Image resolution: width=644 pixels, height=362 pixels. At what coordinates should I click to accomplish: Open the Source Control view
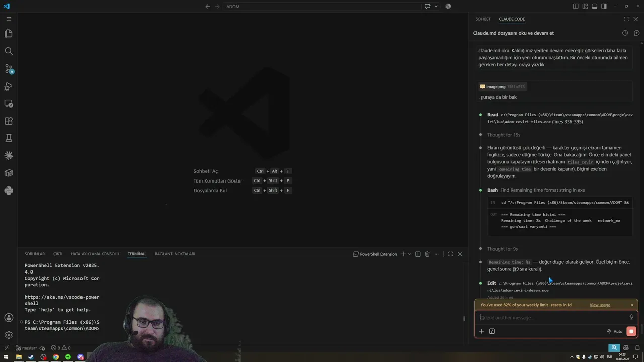click(x=9, y=69)
